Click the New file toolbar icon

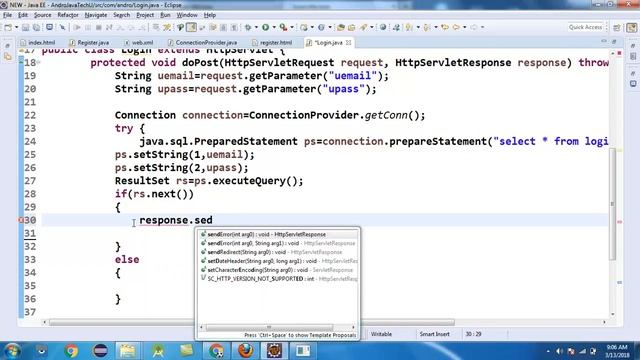8,27
